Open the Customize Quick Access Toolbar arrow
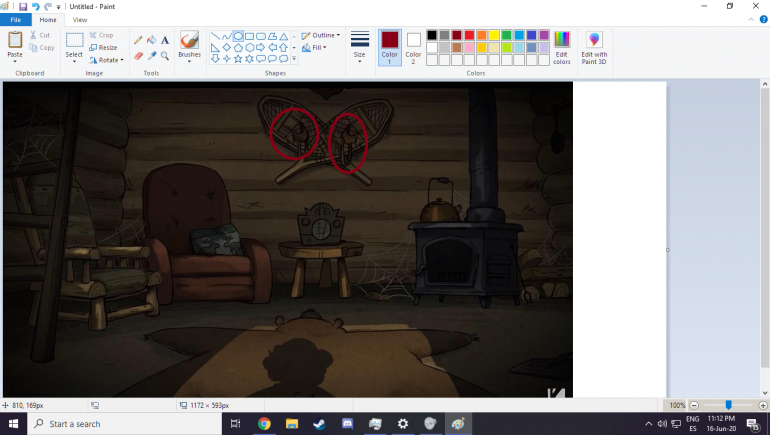The height and width of the screenshot is (435, 770). pyautogui.click(x=58, y=7)
